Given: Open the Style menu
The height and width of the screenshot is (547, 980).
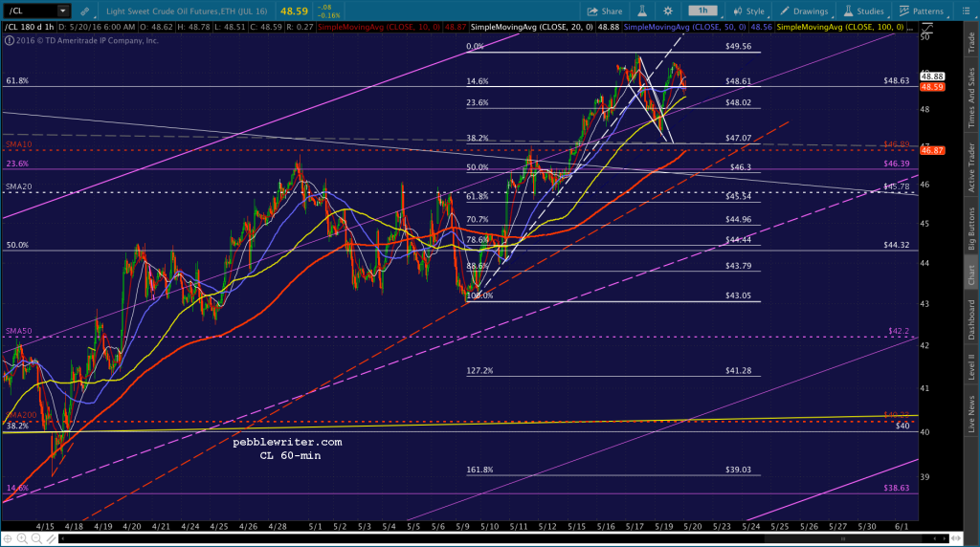Looking at the screenshot, I should tap(748, 11).
